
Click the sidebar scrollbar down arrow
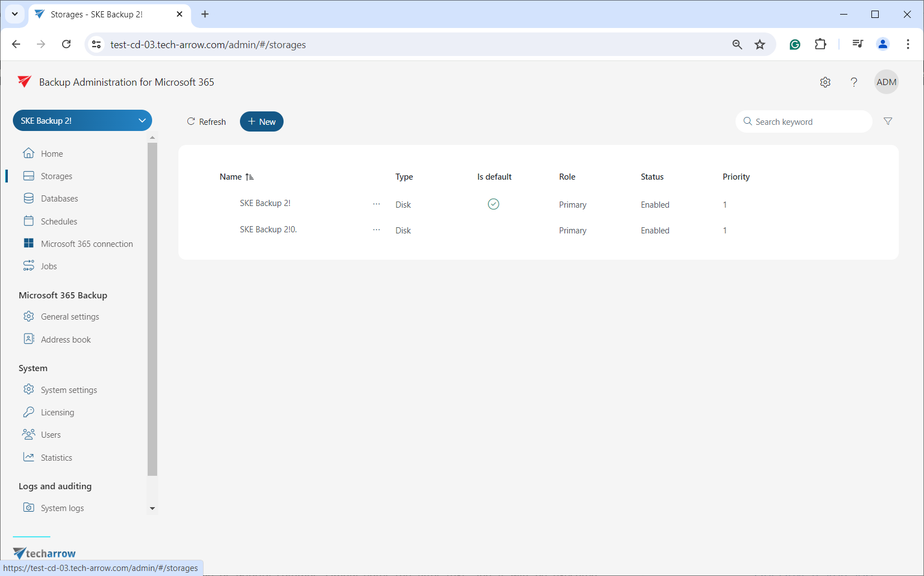(x=152, y=508)
